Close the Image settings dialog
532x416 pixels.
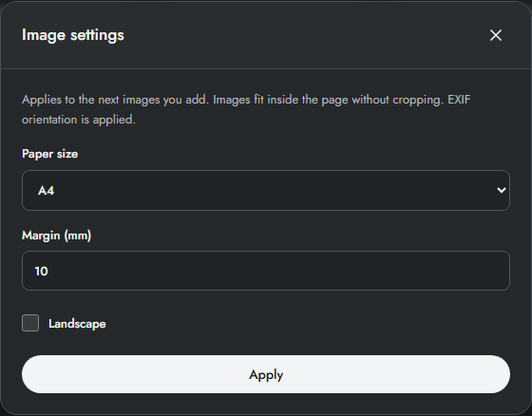pos(496,35)
